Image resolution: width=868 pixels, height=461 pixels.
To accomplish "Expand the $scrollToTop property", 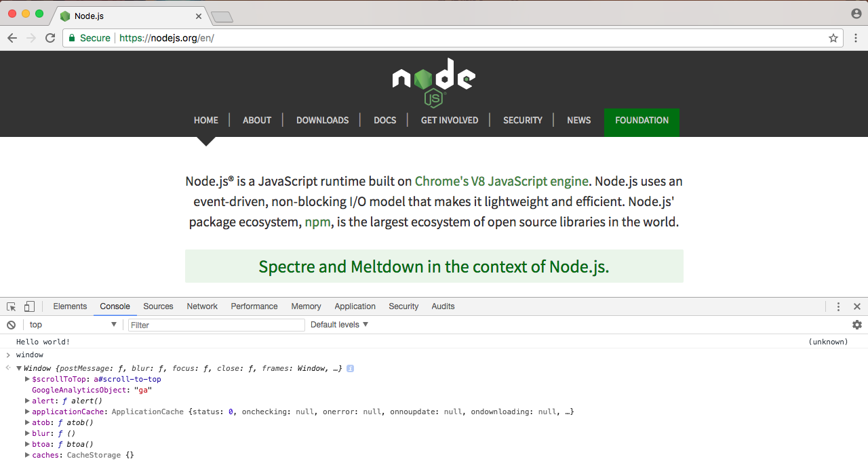I will click(27, 379).
